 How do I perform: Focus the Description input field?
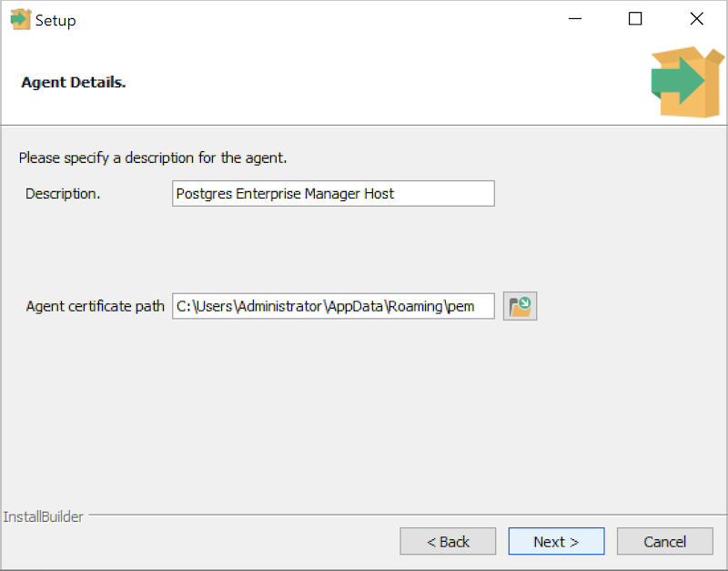click(333, 193)
